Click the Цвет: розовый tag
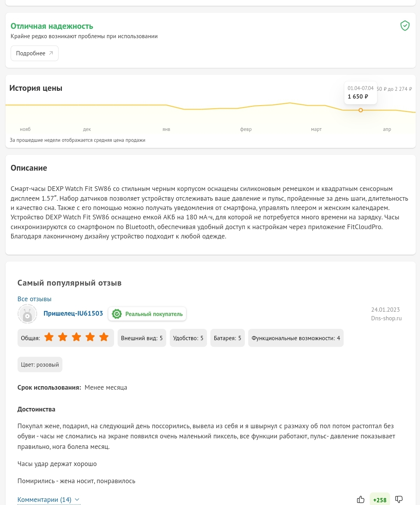 tap(40, 365)
